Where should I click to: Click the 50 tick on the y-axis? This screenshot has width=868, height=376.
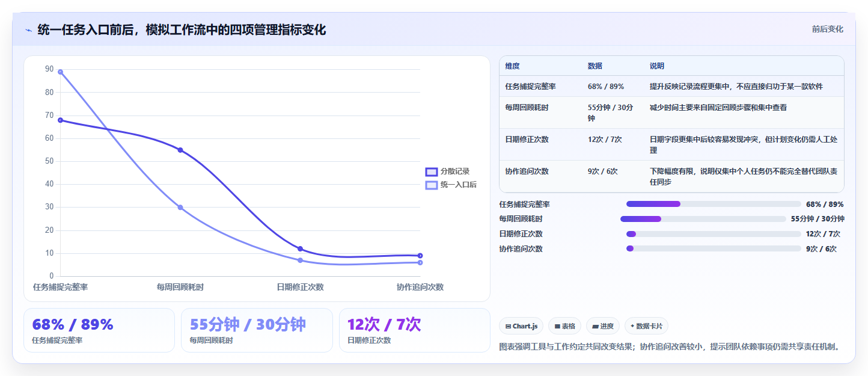coord(49,161)
